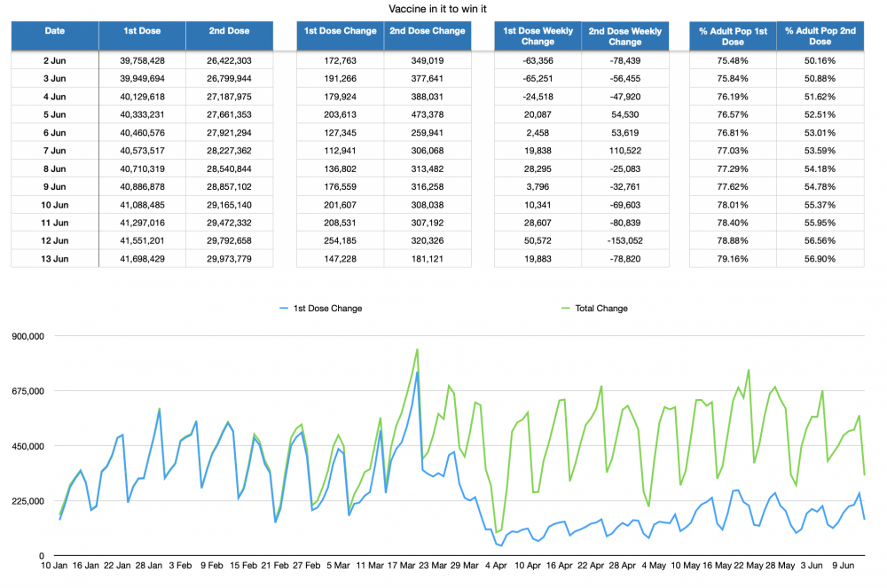Click the 181,121 cell
This screenshot has width=887, height=588.
click(428, 259)
